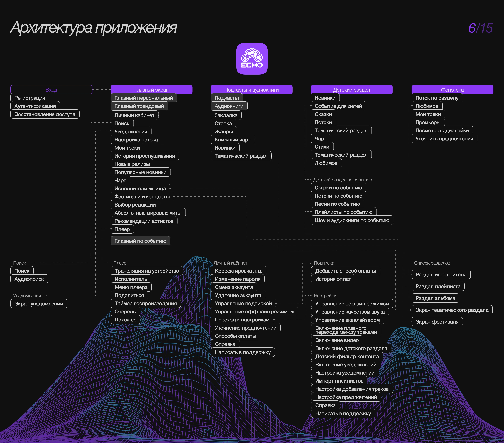Open the Главный экран header
Viewport: 504px width, 443px height.
coord(151,90)
